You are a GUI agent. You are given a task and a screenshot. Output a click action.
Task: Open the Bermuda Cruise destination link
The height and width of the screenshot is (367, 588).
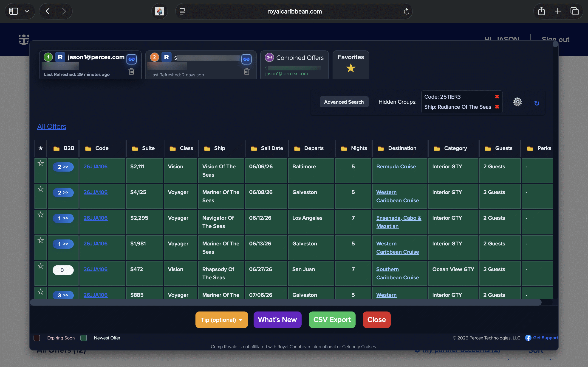(x=396, y=167)
